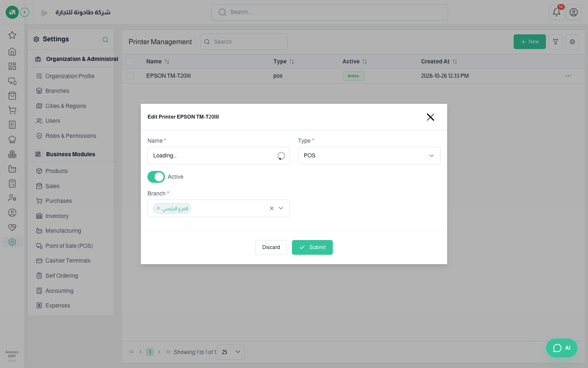The width and height of the screenshot is (588, 368).
Task: Open the user account icon
Action: [x=574, y=12]
